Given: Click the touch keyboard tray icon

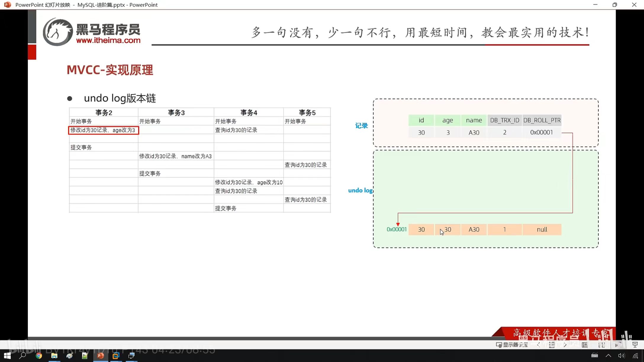Looking at the screenshot, I should pyautogui.click(x=595, y=356).
